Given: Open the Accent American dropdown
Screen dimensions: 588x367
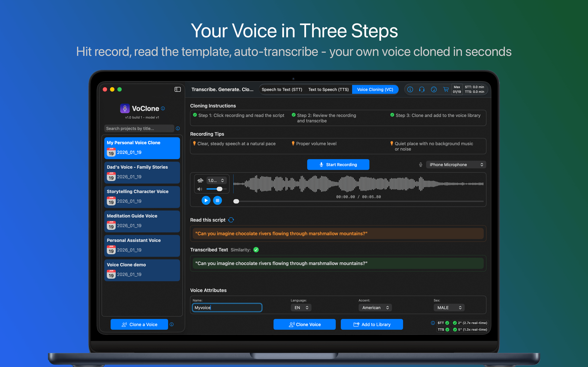Looking at the screenshot, I should [x=375, y=307].
